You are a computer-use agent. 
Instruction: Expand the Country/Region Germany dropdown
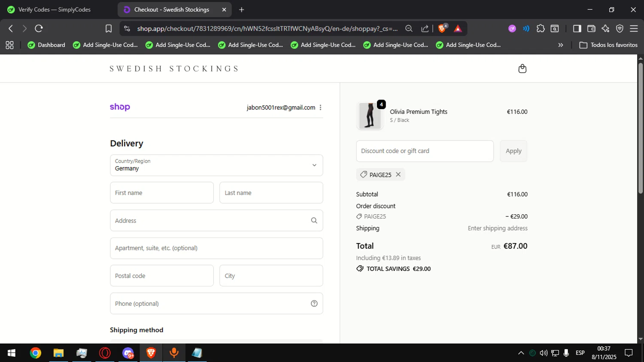click(216, 165)
